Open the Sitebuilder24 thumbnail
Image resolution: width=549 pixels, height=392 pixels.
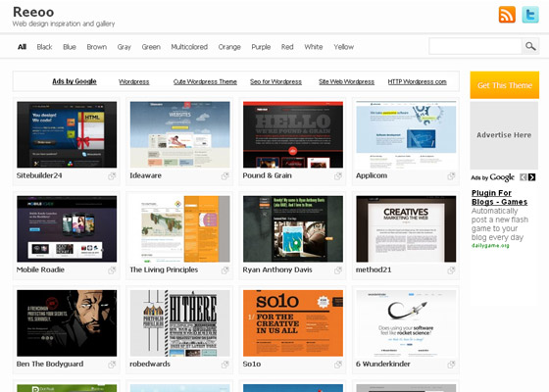tap(67, 135)
